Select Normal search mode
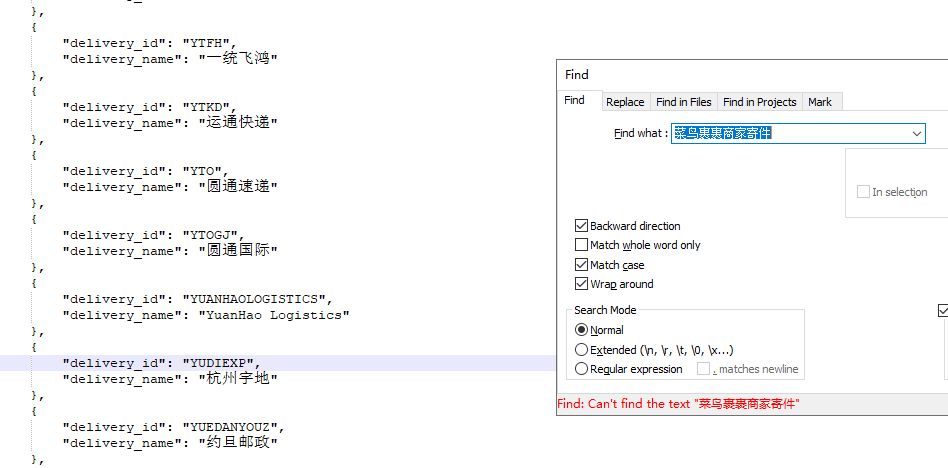The height and width of the screenshot is (468, 948). [x=581, y=330]
